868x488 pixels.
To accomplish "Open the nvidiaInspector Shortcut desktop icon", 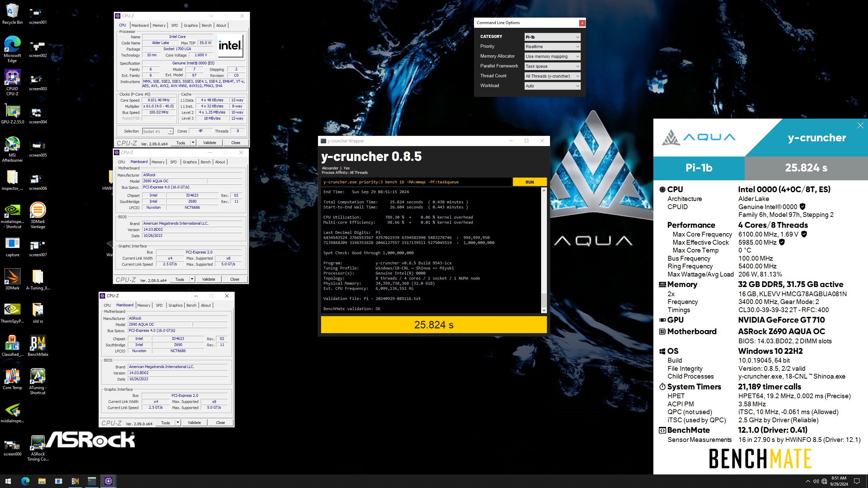I will point(12,216).
